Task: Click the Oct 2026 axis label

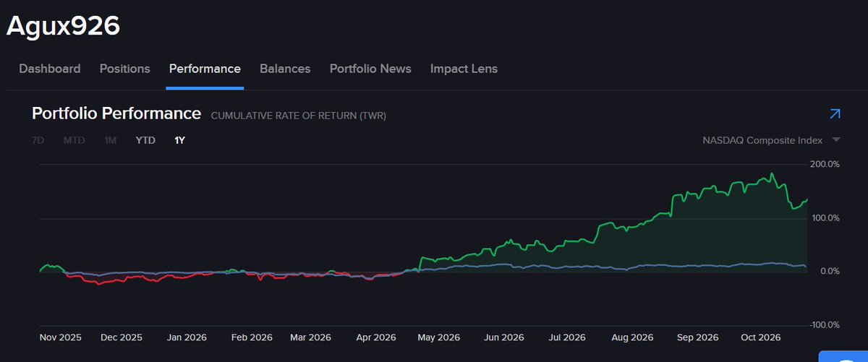Action: tap(759, 337)
